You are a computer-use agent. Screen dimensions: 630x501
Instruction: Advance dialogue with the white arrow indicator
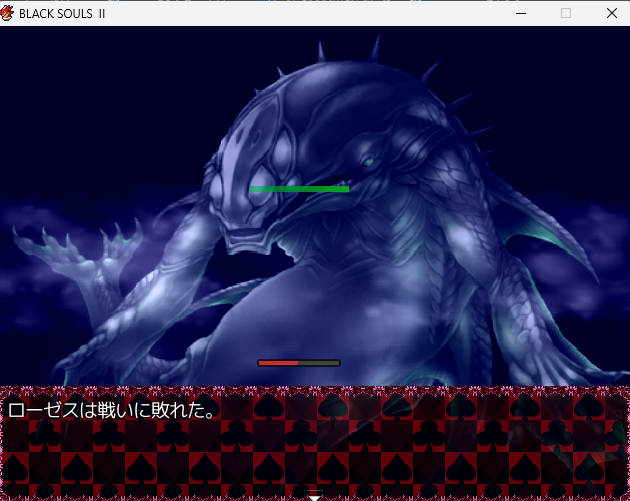(315, 496)
